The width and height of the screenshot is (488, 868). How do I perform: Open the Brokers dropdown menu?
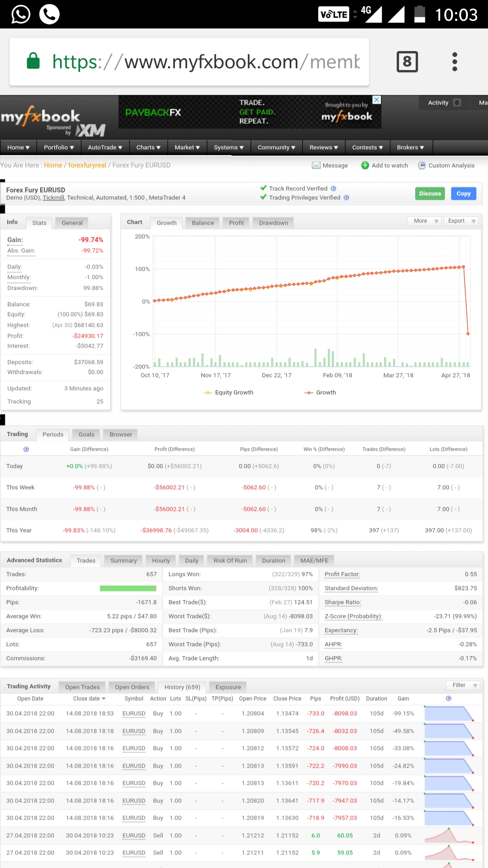point(410,147)
